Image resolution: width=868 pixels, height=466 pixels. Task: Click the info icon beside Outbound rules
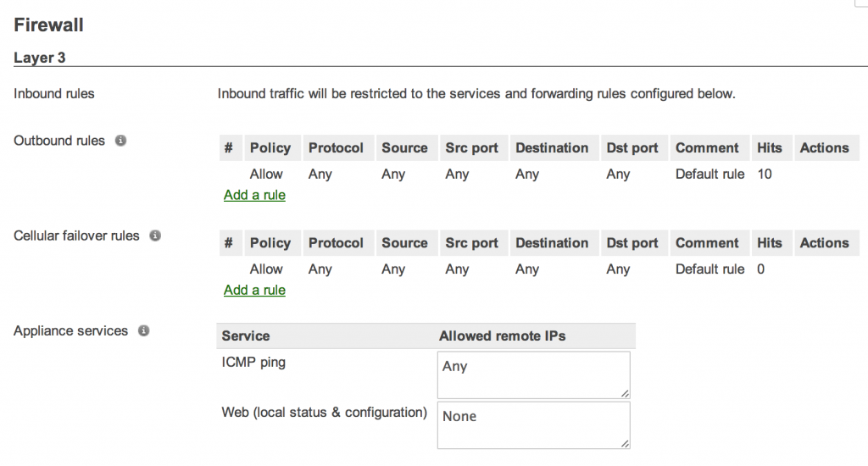[x=120, y=141]
